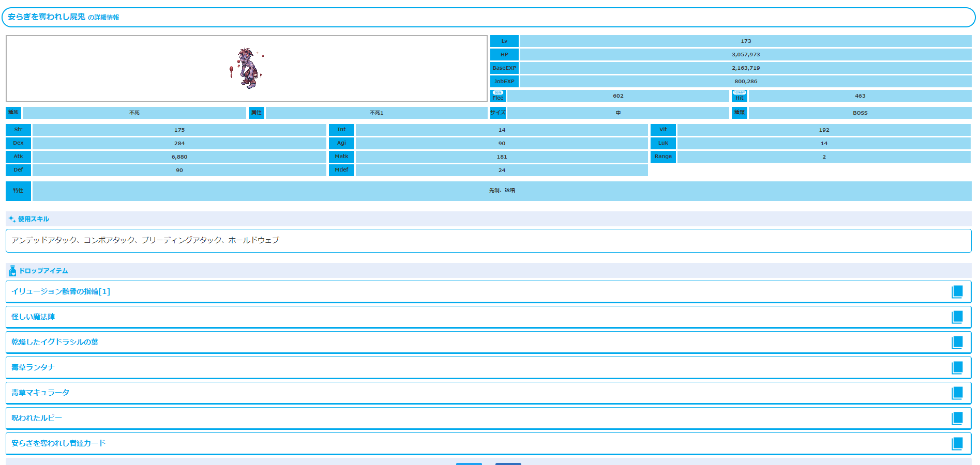Select the 毒草ランタナ drop item
980x465 pixels.
coord(33,367)
